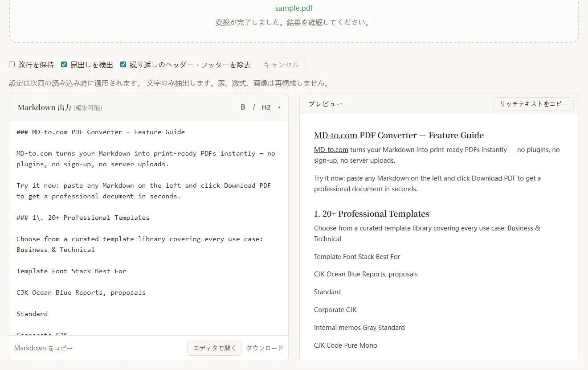This screenshot has width=588, height=370.
Task: Click the 変換が完了しました status message
Action: pos(294,22)
